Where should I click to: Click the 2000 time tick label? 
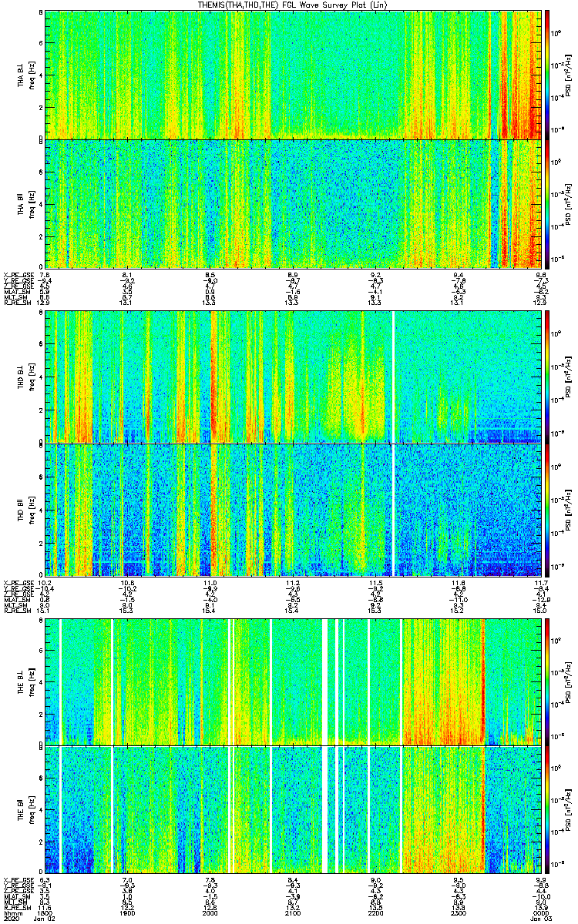tap(210, 913)
